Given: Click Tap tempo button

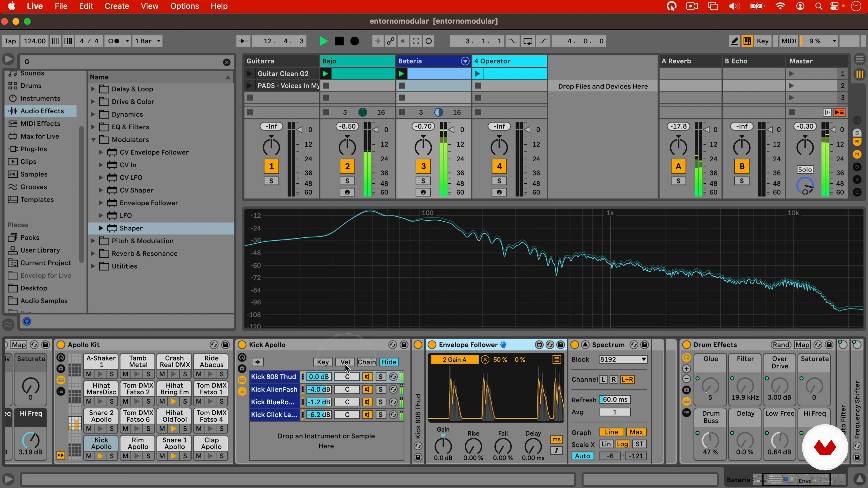Looking at the screenshot, I should click(x=10, y=41).
